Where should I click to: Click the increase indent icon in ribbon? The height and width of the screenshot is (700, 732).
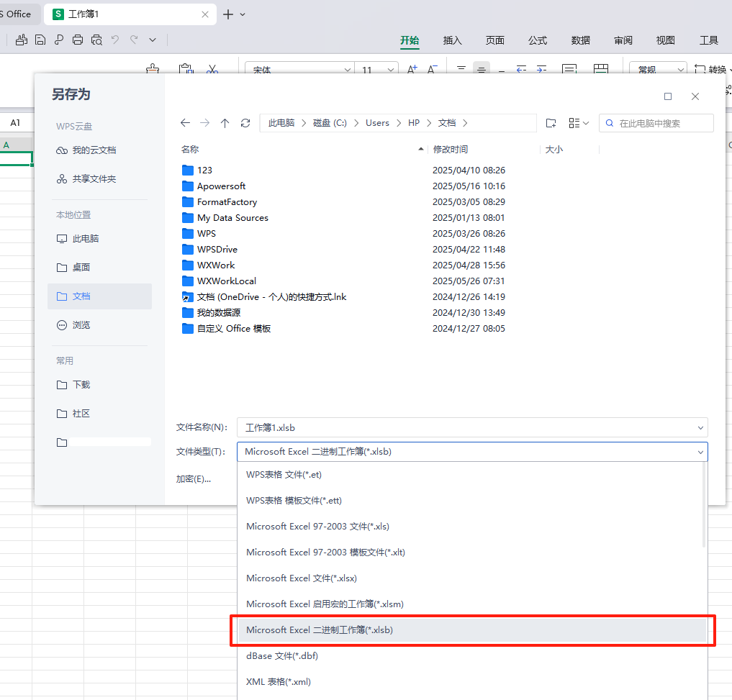point(541,70)
